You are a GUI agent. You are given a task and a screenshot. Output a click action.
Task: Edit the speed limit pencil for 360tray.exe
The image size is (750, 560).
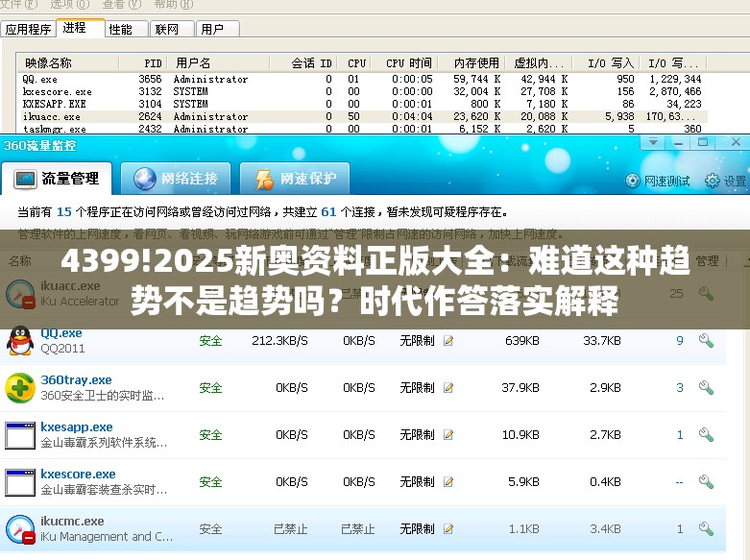[x=448, y=388]
